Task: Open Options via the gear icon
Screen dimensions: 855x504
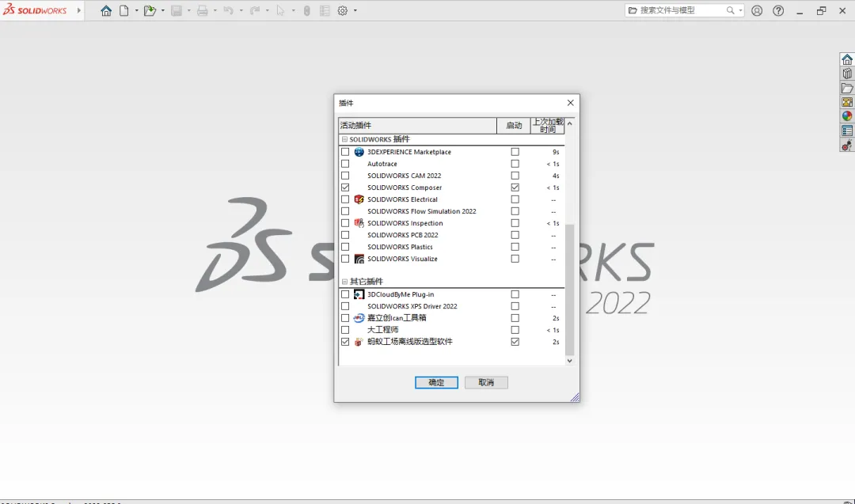Action: pos(343,10)
